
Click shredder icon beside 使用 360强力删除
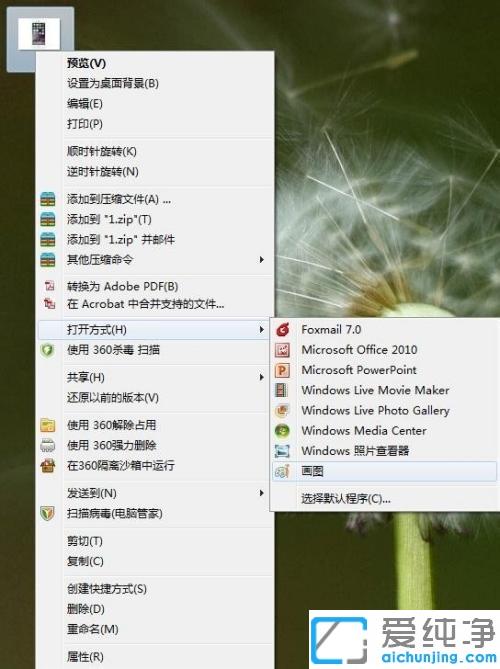pyautogui.click(x=48, y=445)
